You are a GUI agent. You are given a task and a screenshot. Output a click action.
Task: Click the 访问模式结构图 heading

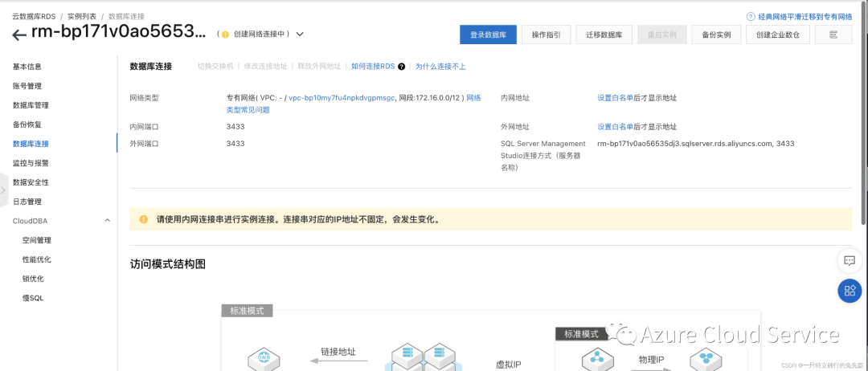coord(168,264)
